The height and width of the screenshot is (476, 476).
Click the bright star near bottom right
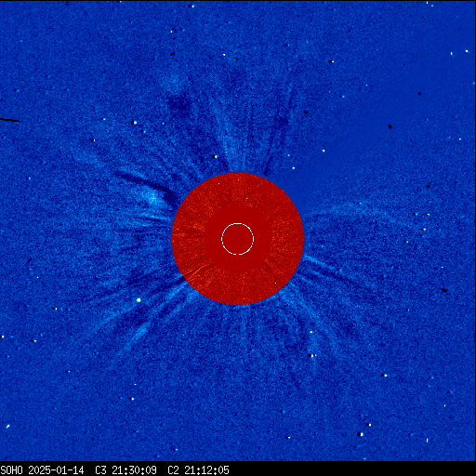[360, 434]
